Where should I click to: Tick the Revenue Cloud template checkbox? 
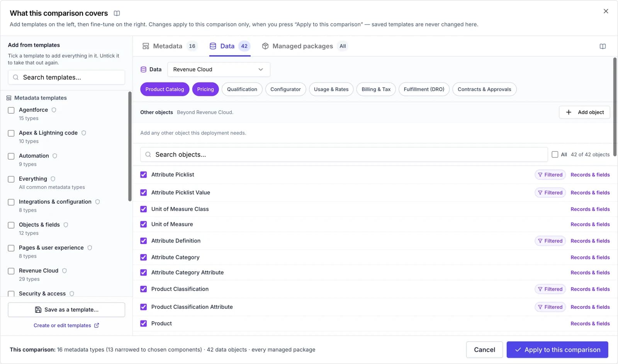(x=11, y=271)
